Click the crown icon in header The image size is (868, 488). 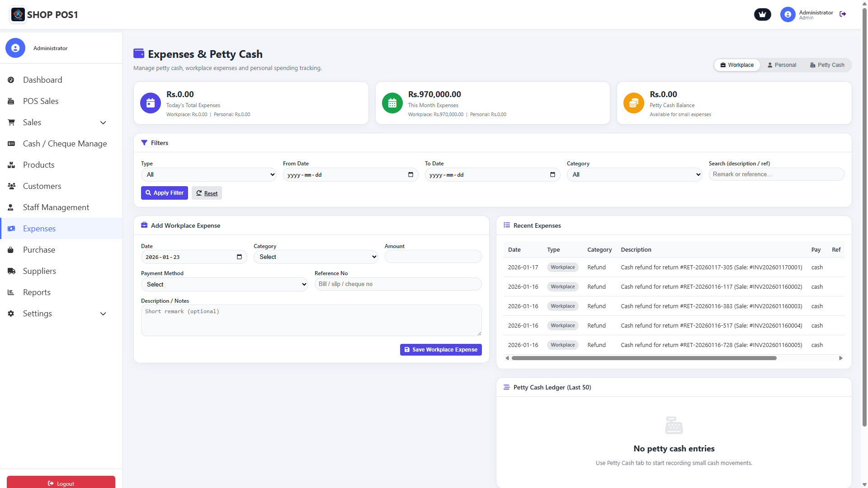pyautogui.click(x=762, y=14)
